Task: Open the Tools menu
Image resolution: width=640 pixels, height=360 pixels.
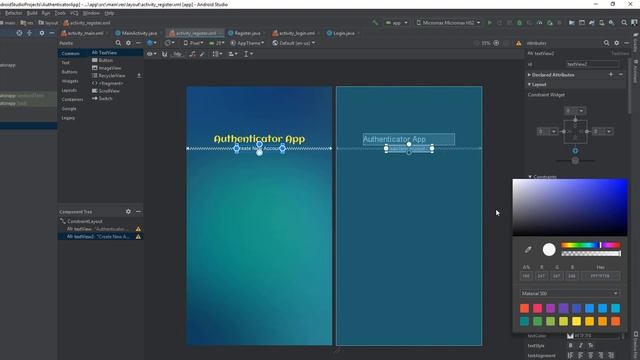Action: [x=60, y=13]
